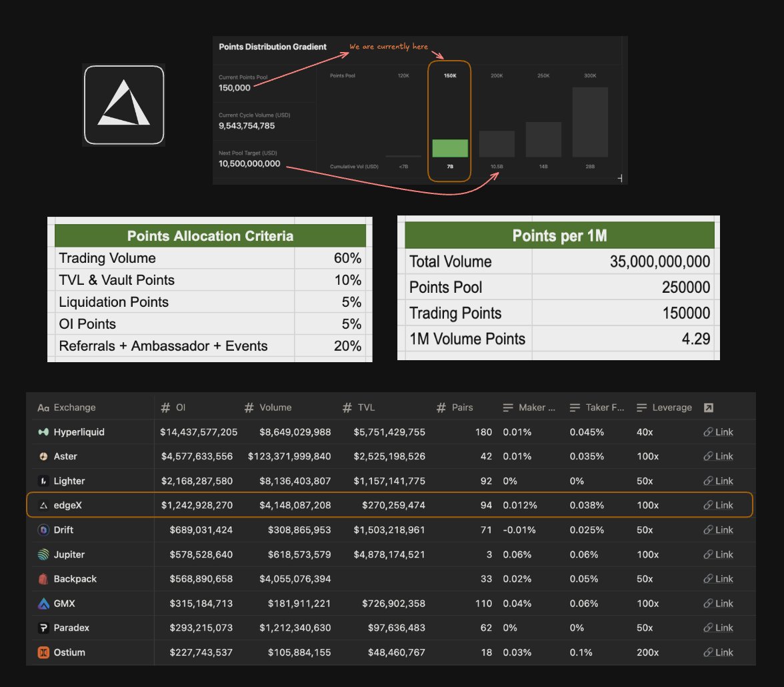Click the edgeX row triangle icon

(x=43, y=506)
